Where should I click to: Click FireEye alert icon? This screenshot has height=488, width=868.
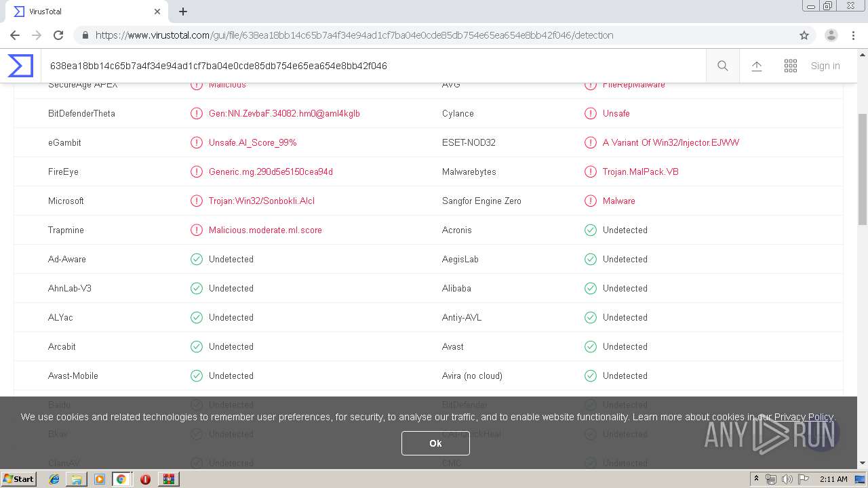tap(197, 171)
